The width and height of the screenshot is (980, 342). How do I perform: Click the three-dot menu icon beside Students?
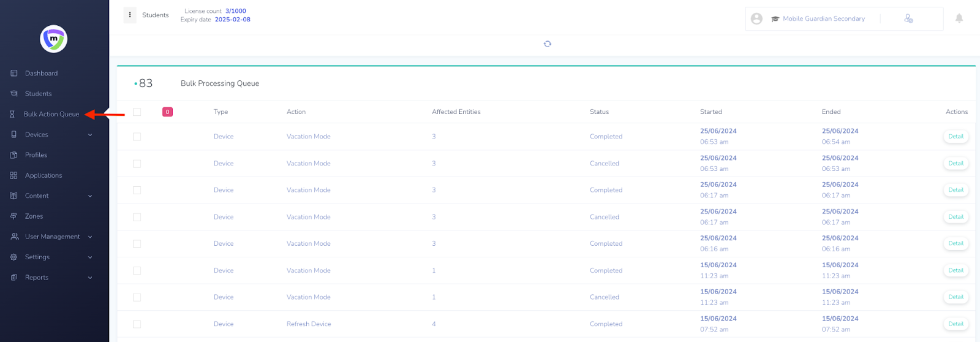pos(130,15)
